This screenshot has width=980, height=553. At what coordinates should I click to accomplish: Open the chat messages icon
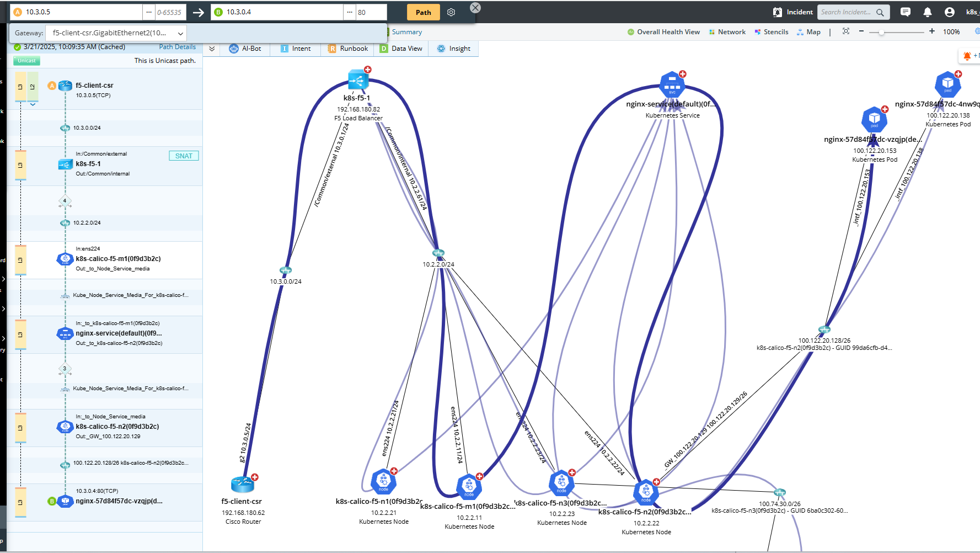click(906, 12)
